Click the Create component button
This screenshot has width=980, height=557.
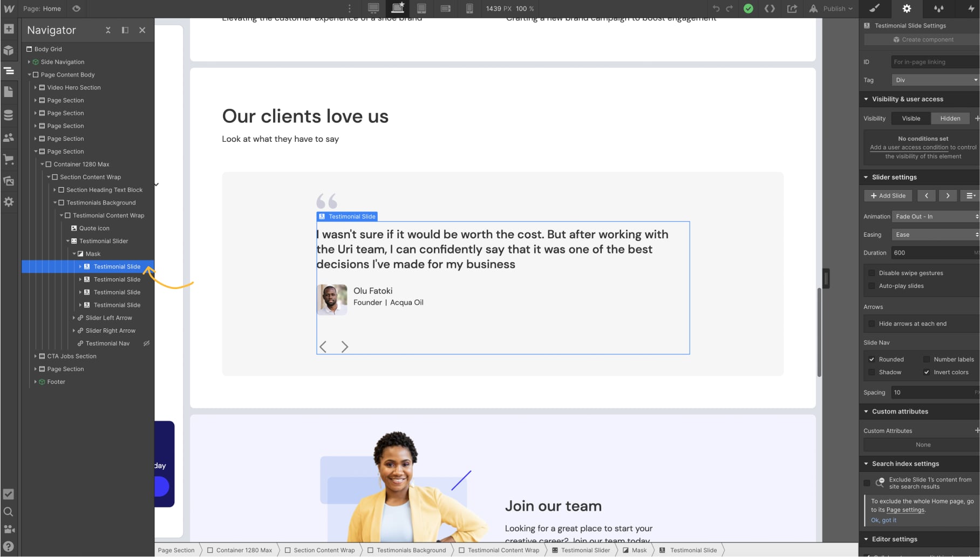[x=922, y=40]
